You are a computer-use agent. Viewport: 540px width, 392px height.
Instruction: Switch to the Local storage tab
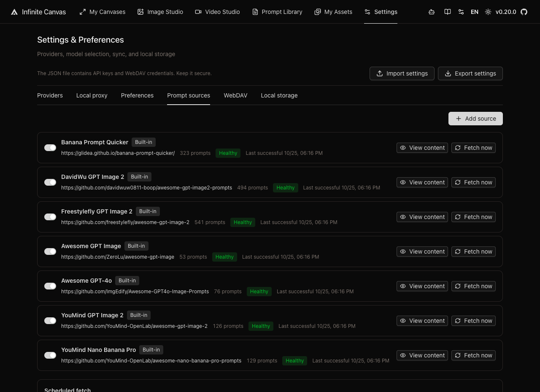point(279,95)
